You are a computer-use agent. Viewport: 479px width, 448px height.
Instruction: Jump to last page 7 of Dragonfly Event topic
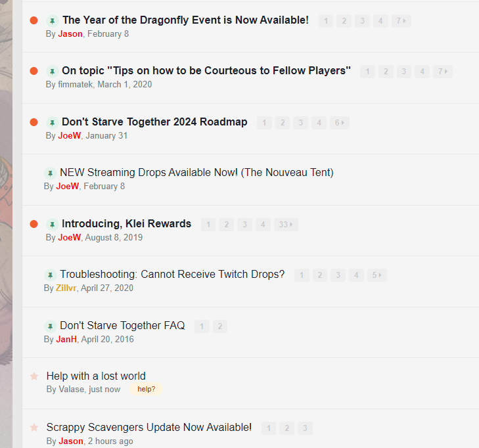coord(401,21)
